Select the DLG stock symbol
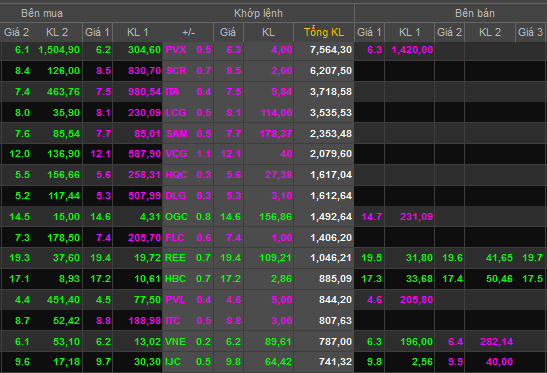 tap(175, 195)
